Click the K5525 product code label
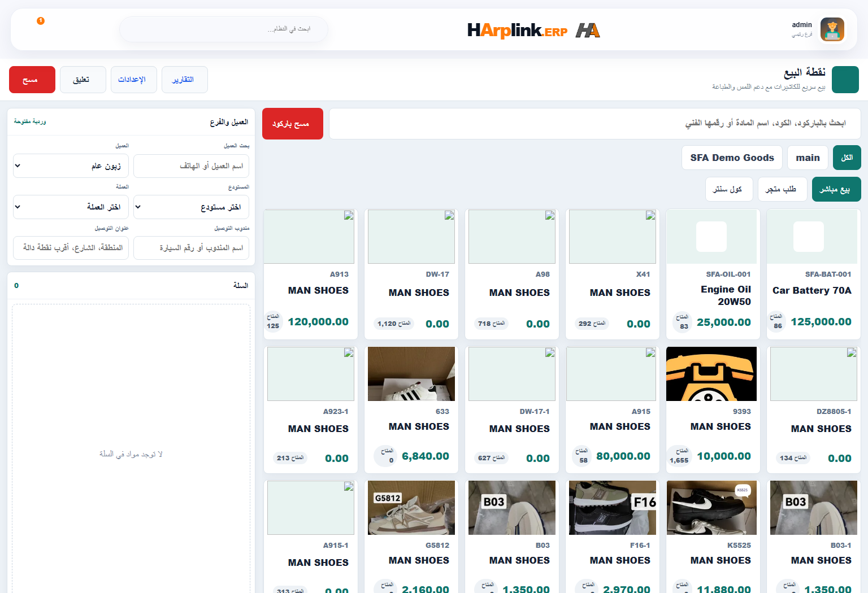 [739, 546]
